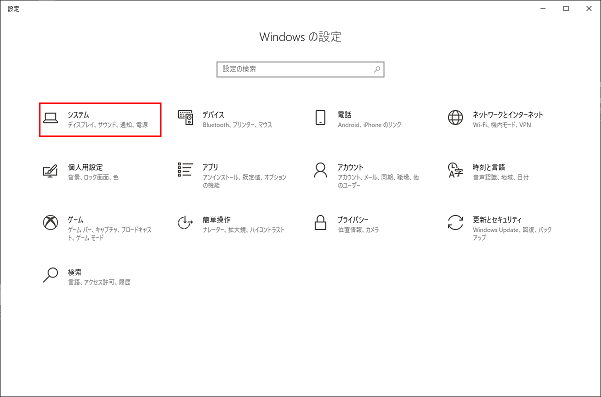Select the 簡単操作 ease of access icon

pos(186,222)
